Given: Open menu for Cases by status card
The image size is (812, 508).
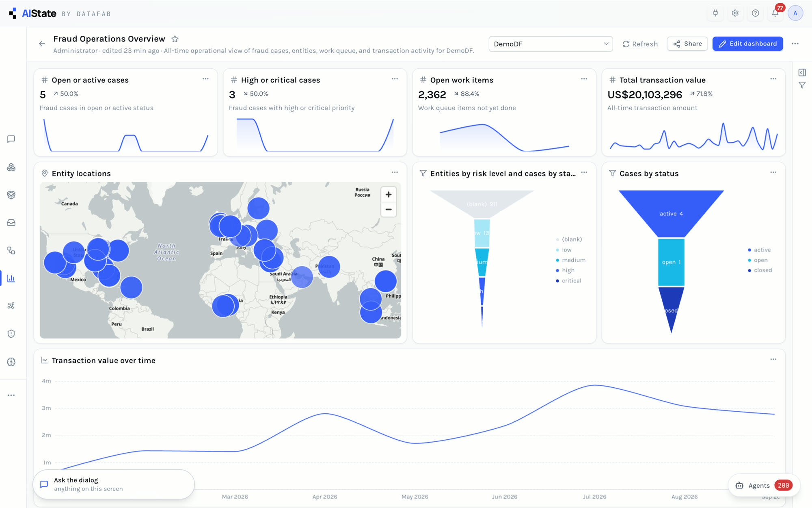Looking at the screenshot, I should pos(773,173).
